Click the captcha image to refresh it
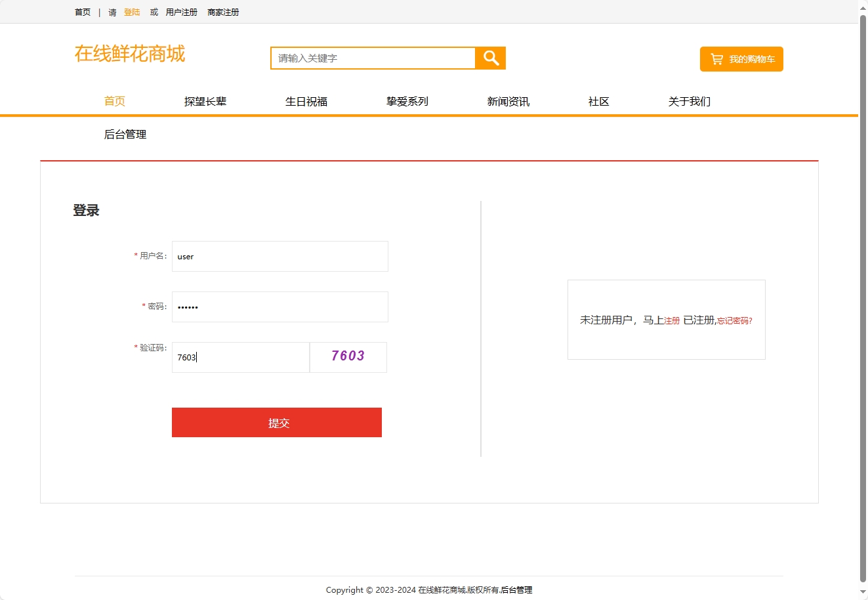The image size is (868, 600). pos(348,356)
